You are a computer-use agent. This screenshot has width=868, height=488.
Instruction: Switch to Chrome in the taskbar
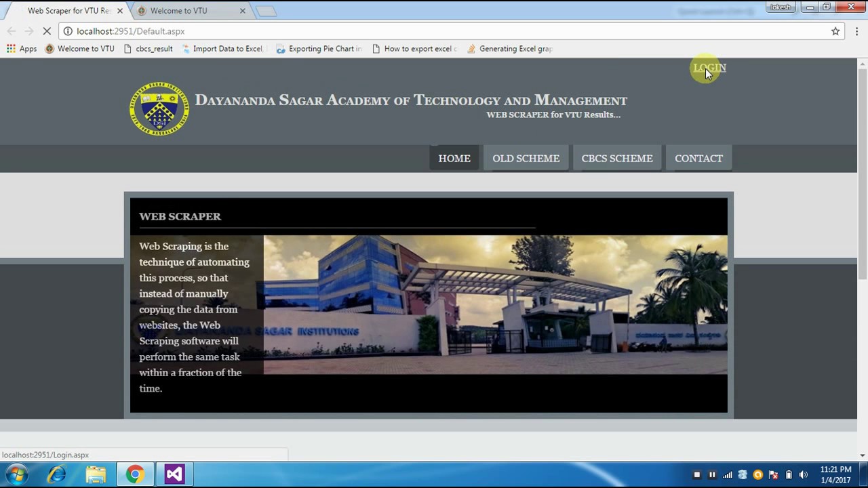(135, 474)
